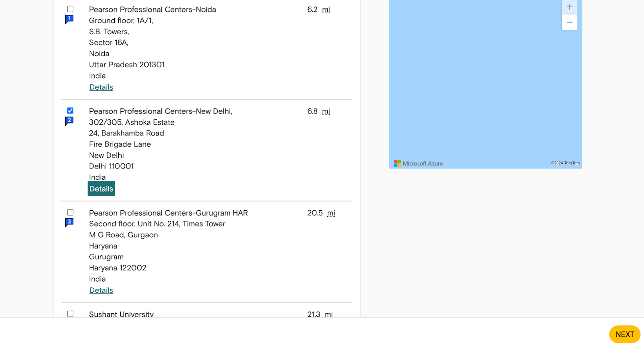Click the 24, Barakhamba Road address line
Screen dimensions: 644x347
(x=126, y=133)
